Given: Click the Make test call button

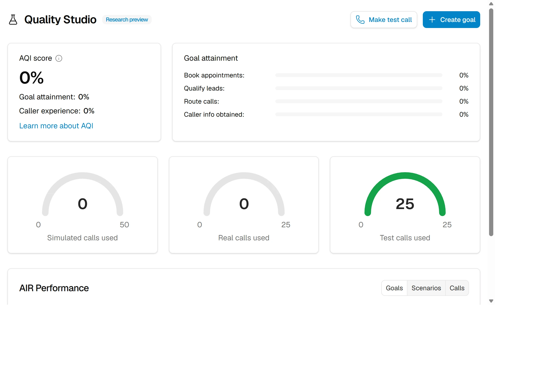Looking at the screenshot, I should 384,20.
